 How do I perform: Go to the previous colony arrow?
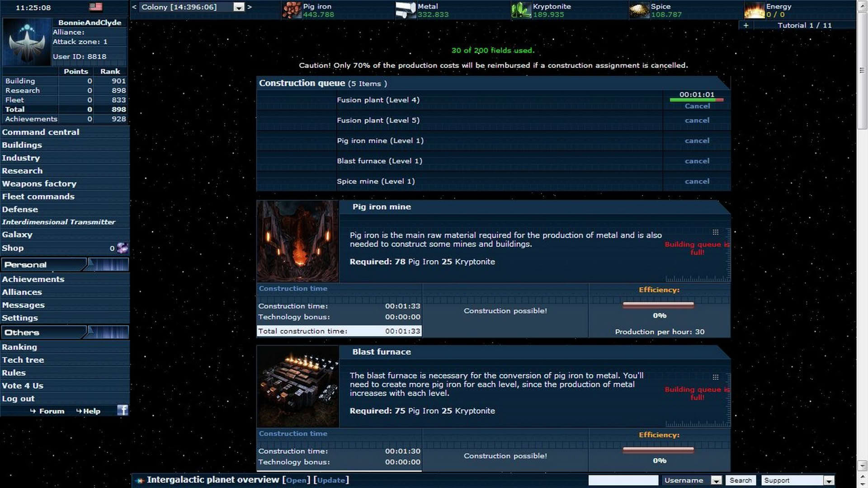coord(134,7)
